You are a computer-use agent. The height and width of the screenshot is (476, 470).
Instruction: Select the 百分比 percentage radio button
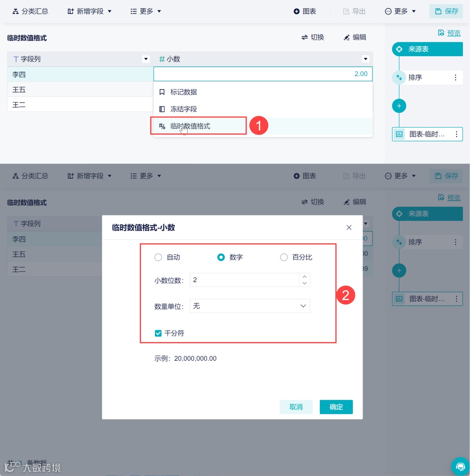(x=284, y=257)
